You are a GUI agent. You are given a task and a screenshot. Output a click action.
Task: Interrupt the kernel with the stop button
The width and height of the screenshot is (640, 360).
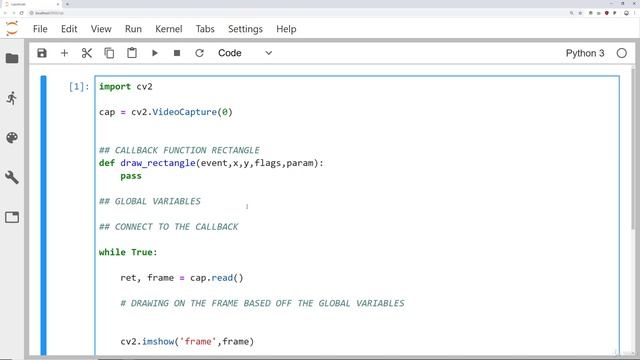(177, 53)
